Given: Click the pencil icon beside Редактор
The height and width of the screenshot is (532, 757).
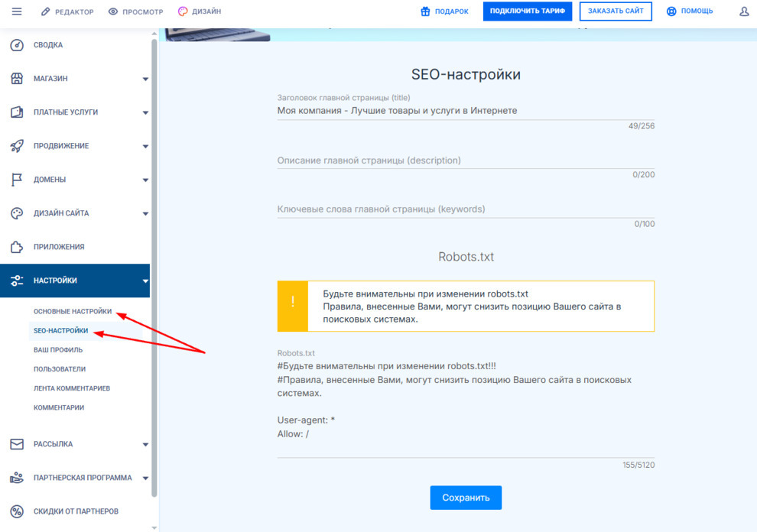Looking at the screenshot, I should click(x=45, y=11).
